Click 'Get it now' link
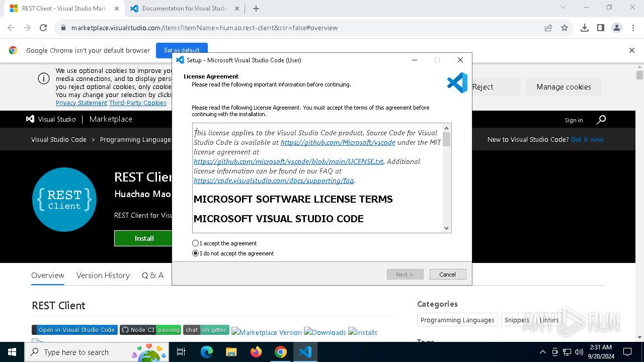 (x=588, y=139)
